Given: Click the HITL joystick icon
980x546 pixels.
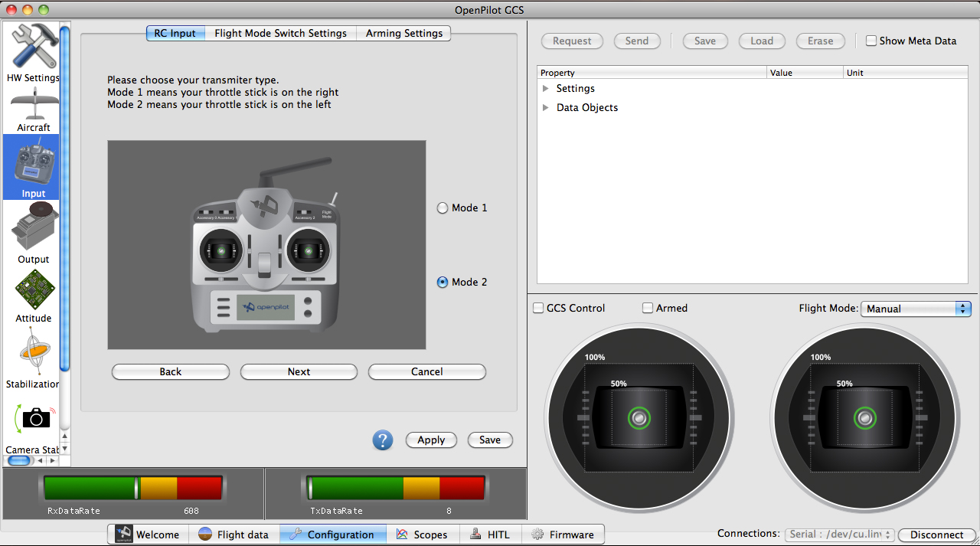Looking at the screenshot, I should tap(475, 535).
